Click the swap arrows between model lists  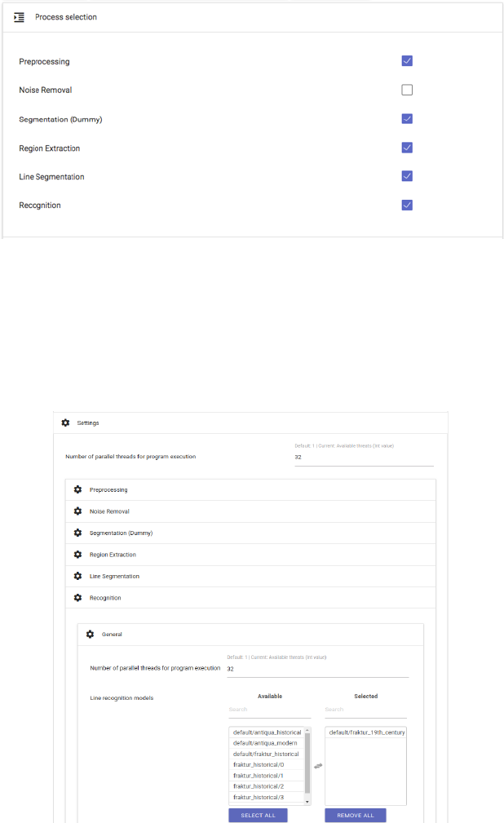pos(317,766)
